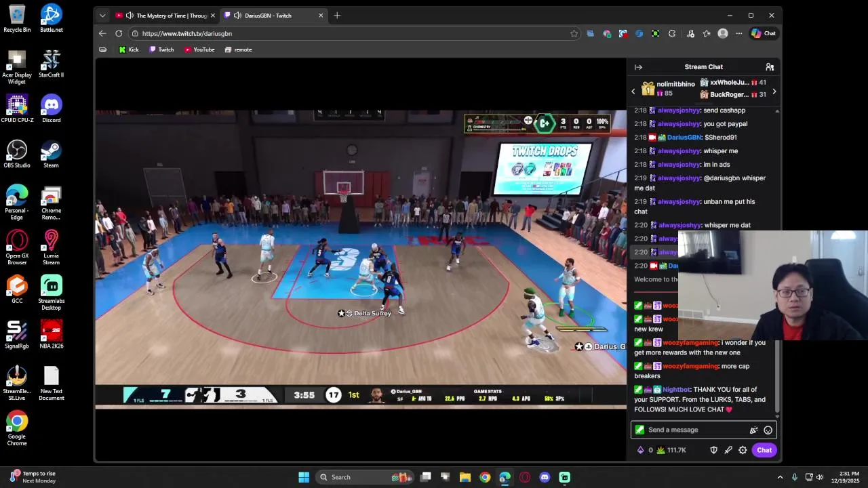This screenshot has width=868, height=488.
Task: Open the chat community users list
Action: pyautogui.click(x=770, y=67)
